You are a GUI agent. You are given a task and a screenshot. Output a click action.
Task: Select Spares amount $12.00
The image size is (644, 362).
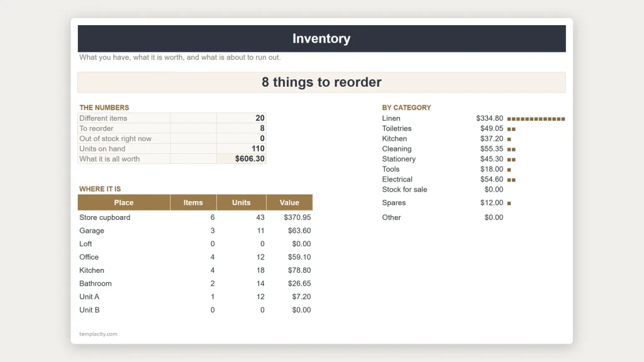point(492,203)
